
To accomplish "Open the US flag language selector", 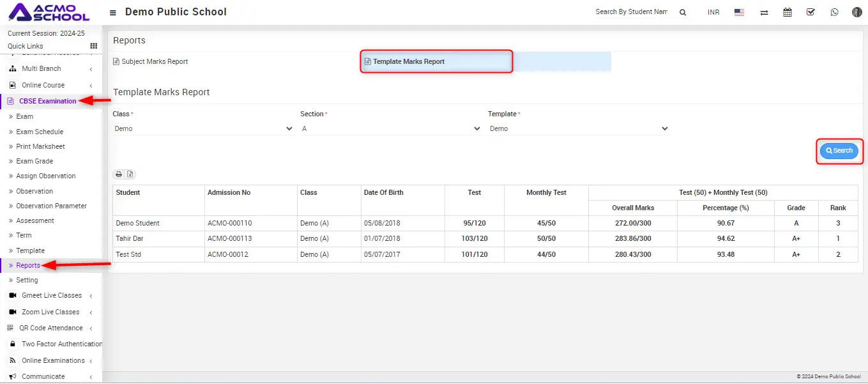I will pyautogui.click(x=739, y=12).
